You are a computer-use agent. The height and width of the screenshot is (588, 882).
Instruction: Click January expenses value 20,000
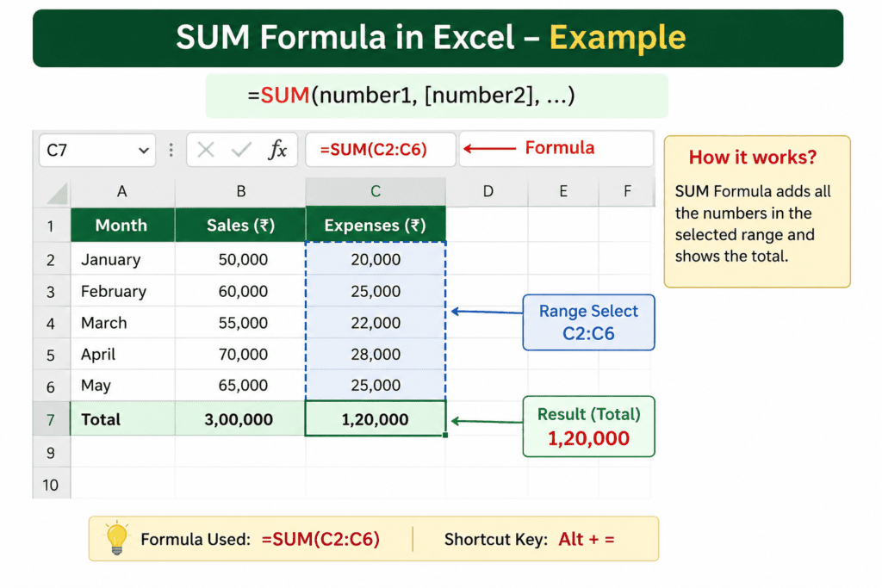[376, 259]
